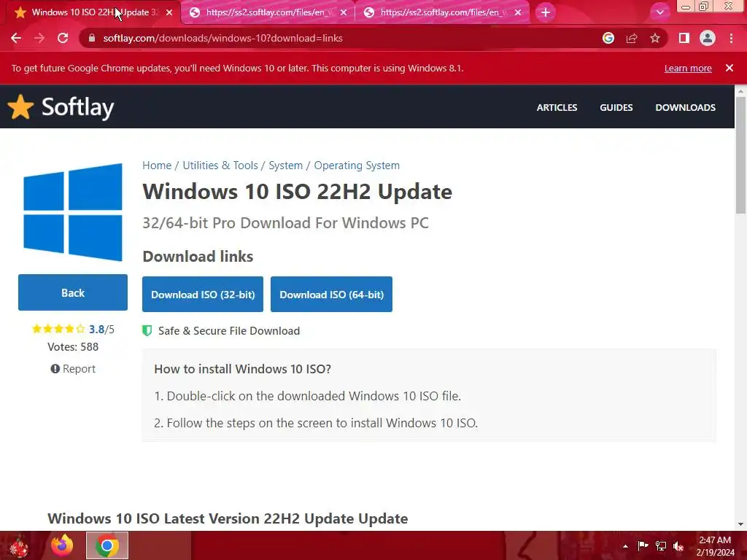Open the side panel icon

coord(684,38)
